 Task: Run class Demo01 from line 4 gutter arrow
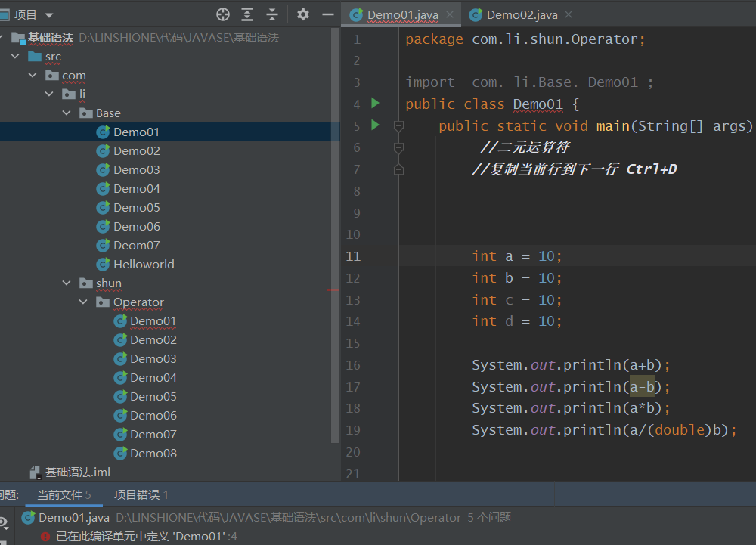375,103
